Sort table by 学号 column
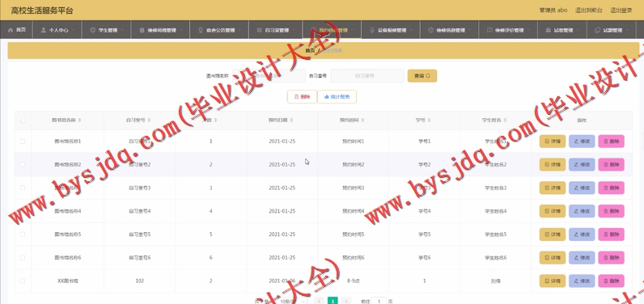 click(429, 120)
